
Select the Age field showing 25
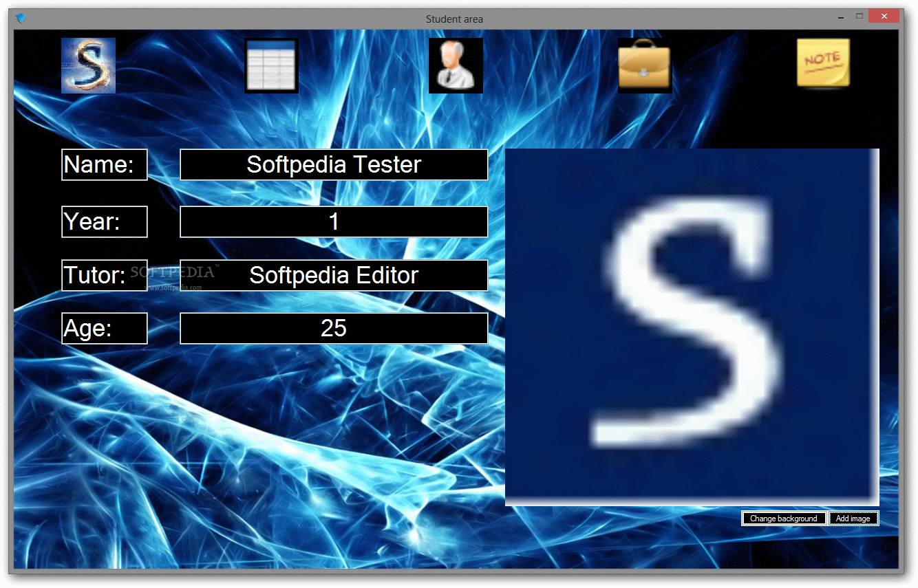(x=334, y=328)
